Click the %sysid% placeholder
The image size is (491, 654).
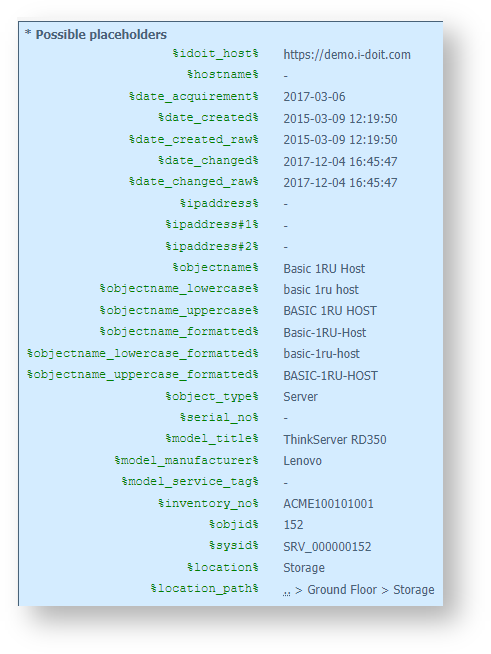(x=234, y=546)
